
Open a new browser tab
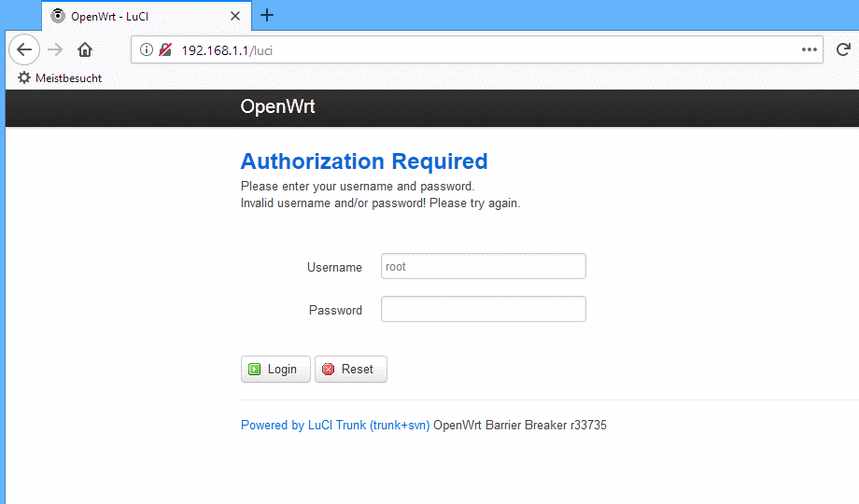click(x=267, y=15)
